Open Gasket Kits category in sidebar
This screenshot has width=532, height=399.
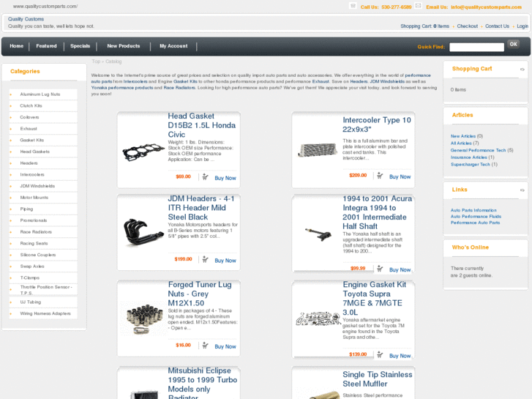coord(32,141)
